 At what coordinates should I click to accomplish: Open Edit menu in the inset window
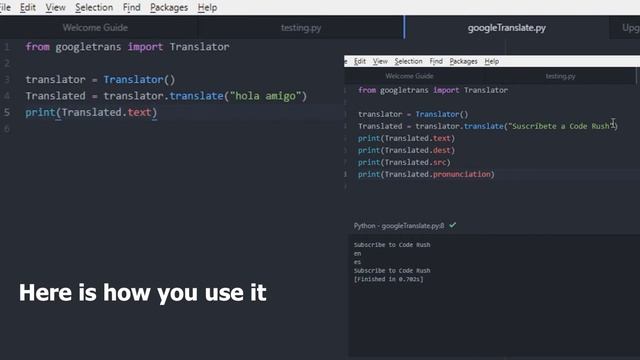(x=360, y=61)
